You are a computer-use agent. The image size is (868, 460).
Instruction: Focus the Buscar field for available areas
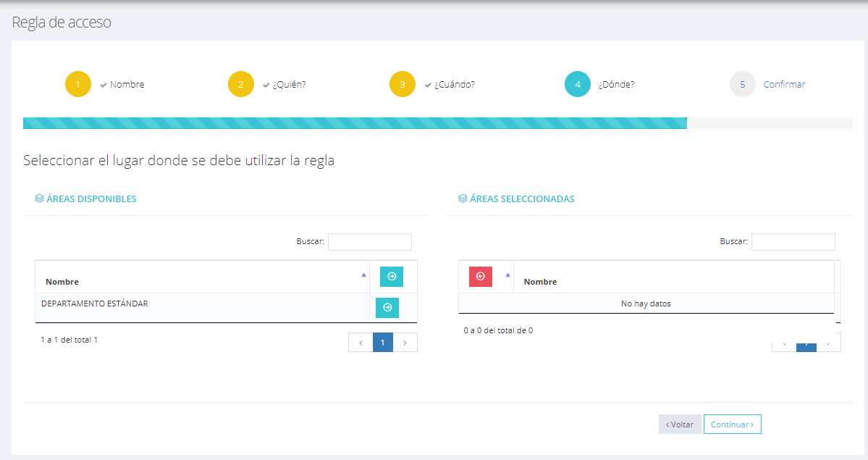tap(370, 242)
